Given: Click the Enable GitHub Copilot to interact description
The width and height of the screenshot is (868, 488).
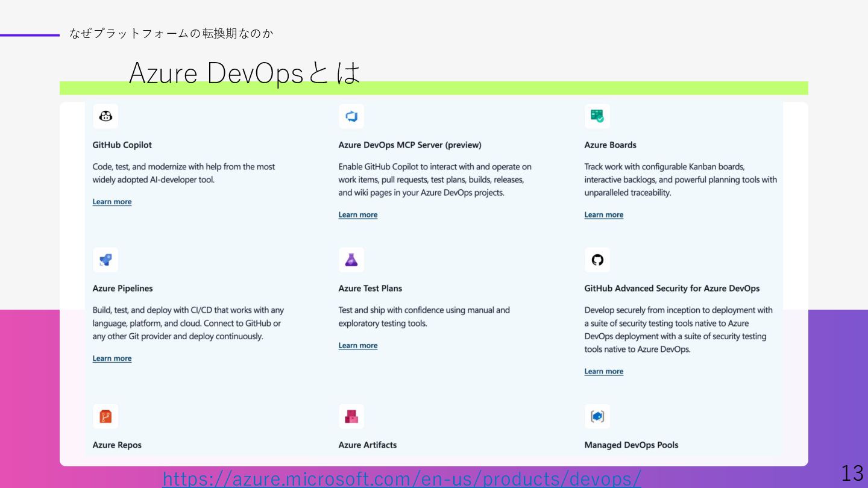Looking at the screenshot, I should click(435, 180).
